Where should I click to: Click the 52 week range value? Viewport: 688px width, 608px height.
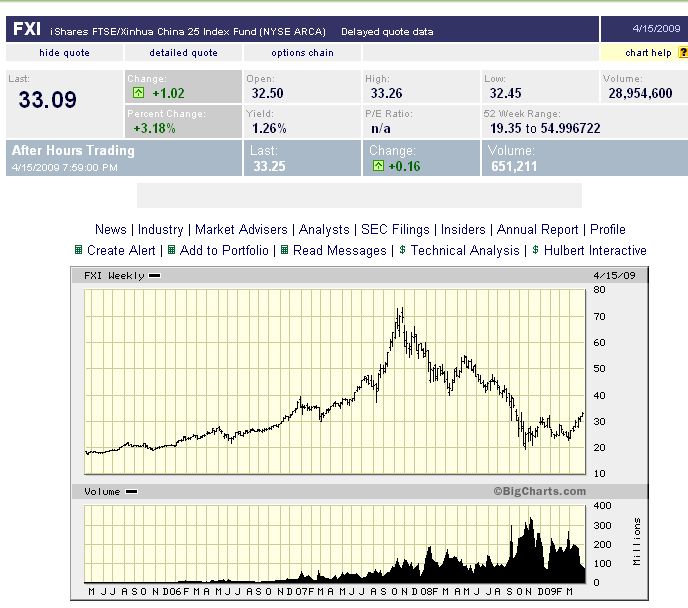coord(545,129)
